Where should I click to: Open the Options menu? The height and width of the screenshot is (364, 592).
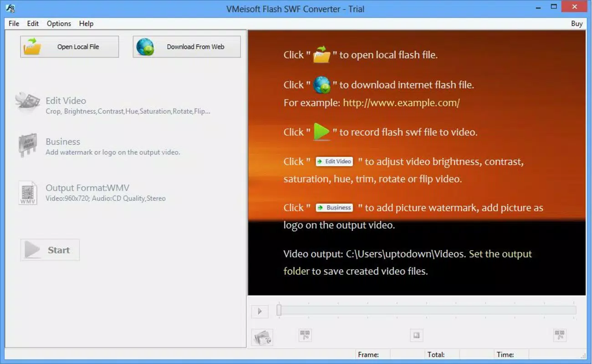point(59,24)
